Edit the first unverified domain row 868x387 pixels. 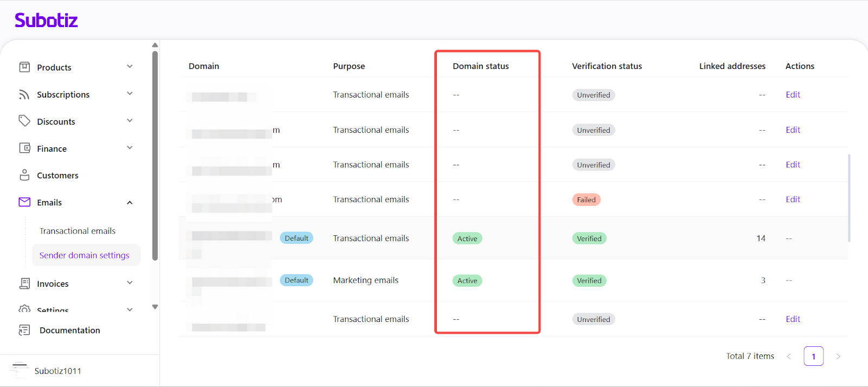[793, 95]
